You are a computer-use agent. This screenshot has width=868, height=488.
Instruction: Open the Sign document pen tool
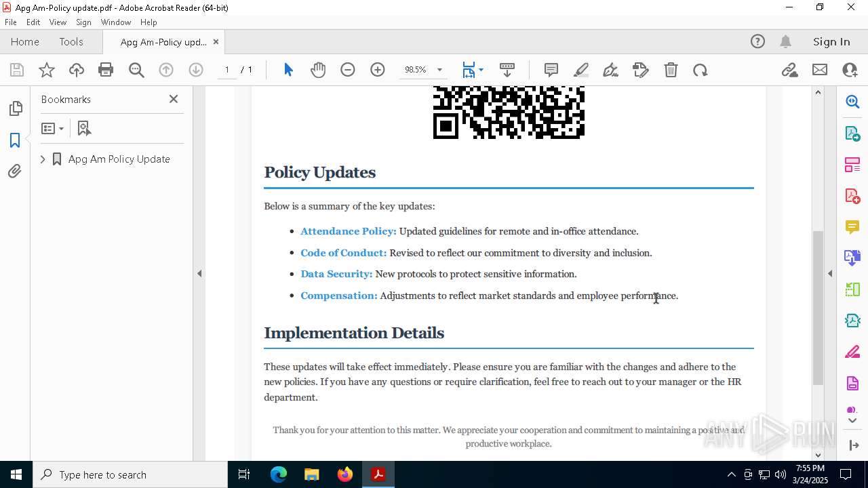click(611, 70)
